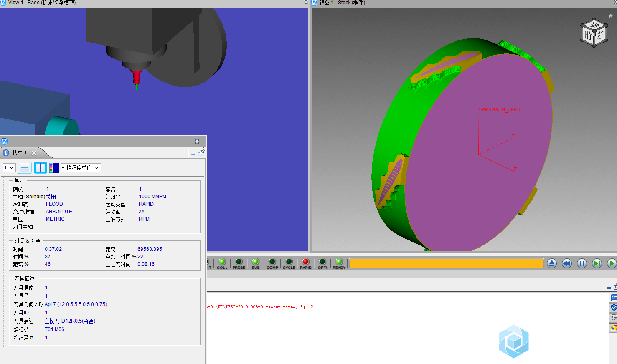
Task: Click the METRIC units value
Action: coord(55,219)
